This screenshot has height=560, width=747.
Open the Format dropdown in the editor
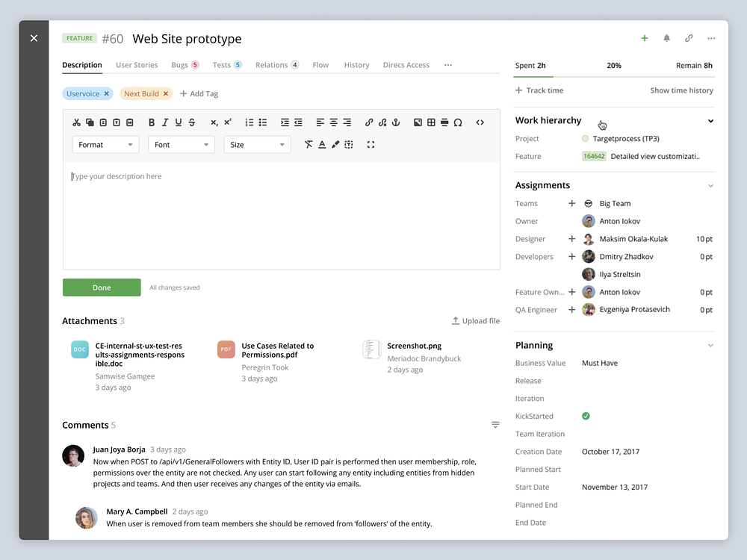pos(105,144)
